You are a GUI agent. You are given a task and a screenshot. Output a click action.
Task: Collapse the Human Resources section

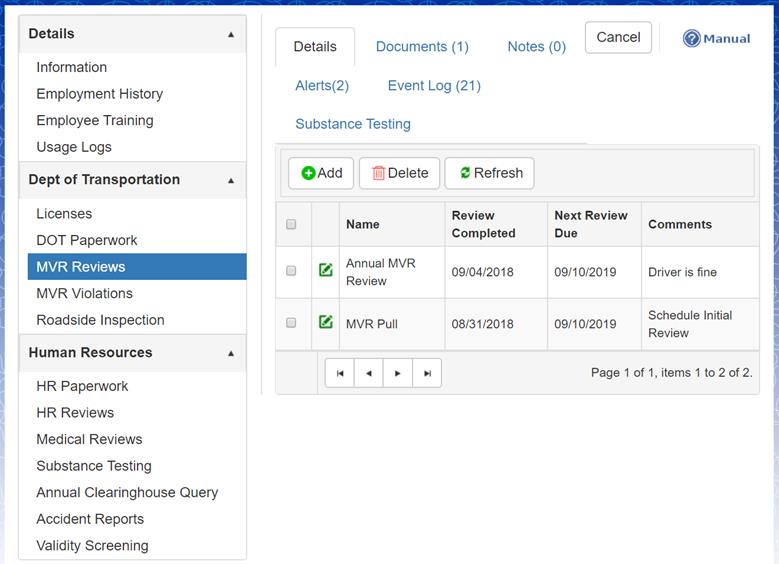click(x=231, y=353)
